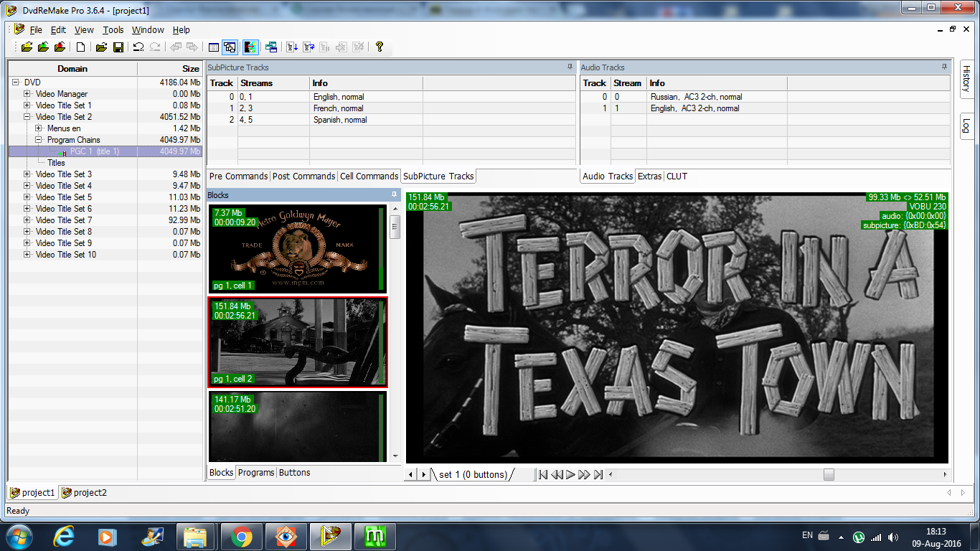Viewport: 980px width, 551px height.
Task: Pin the SubPicture Tracks panel
Action: 570,67
